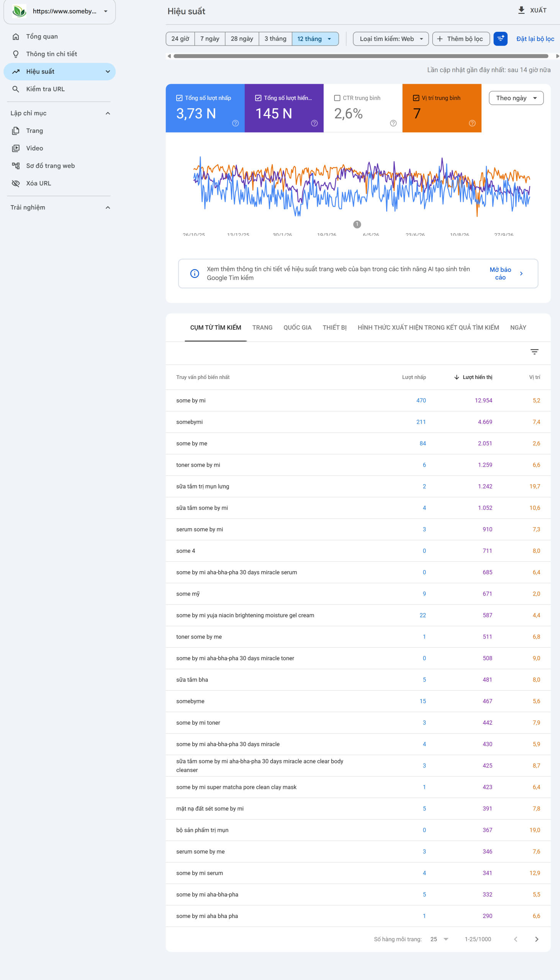Click the site property favicon logo

pyautogui.click(x=19, y=11)
